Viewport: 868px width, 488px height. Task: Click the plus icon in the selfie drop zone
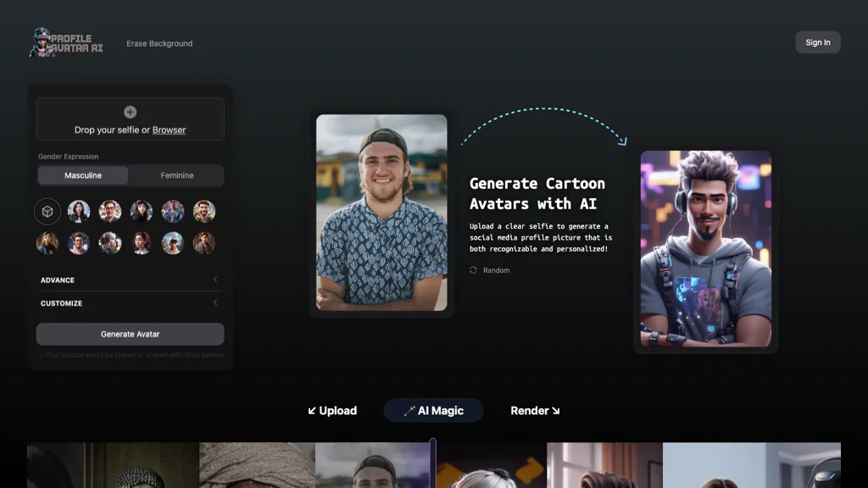click(130, 112)
